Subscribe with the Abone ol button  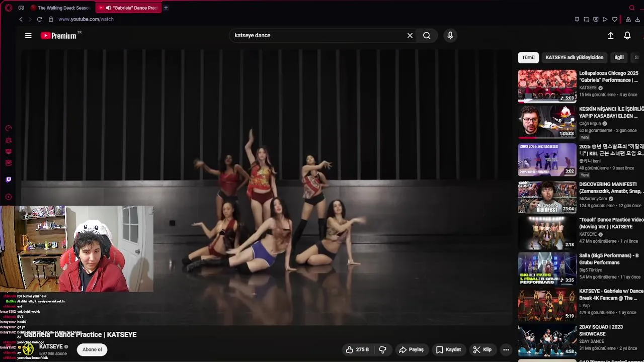pyautogui.click(x=92, y=349)
